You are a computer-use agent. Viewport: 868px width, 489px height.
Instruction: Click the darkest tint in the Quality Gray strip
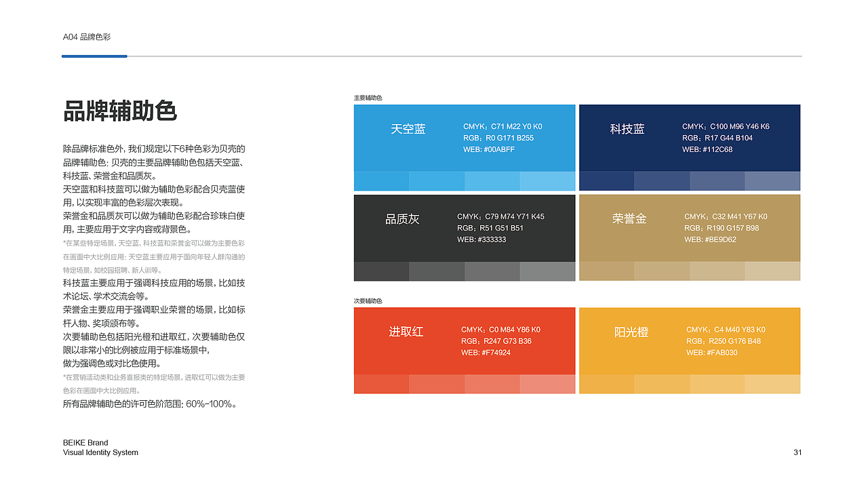click(380, 272)
